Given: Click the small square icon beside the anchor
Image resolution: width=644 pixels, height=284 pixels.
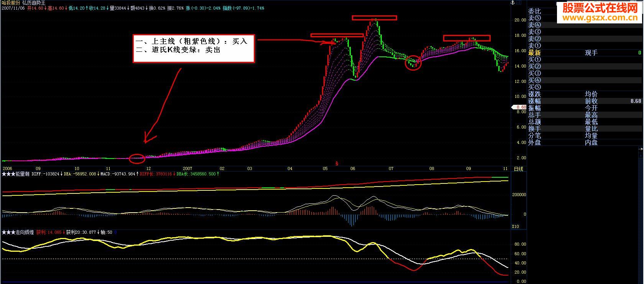Looking at the screenshot, I should pos(518,3).
